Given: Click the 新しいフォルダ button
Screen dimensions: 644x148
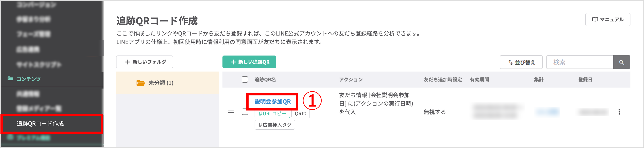Looking at the screenshot, I should (x=145, y=62).
